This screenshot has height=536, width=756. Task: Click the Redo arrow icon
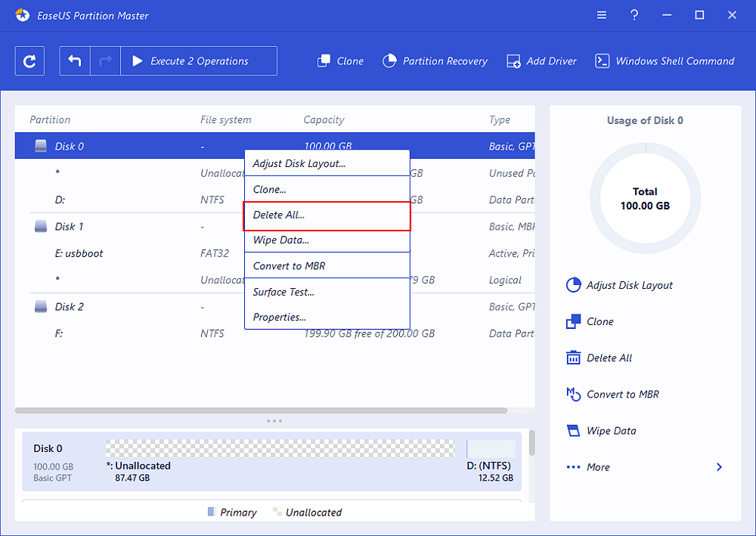pos(104,61)
